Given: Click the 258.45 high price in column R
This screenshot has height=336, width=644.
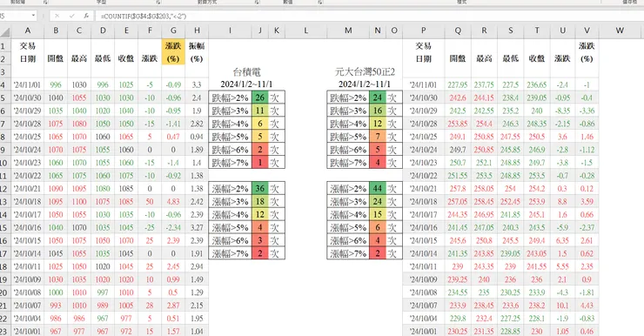Looking at the screenshot, I should 484,202.
